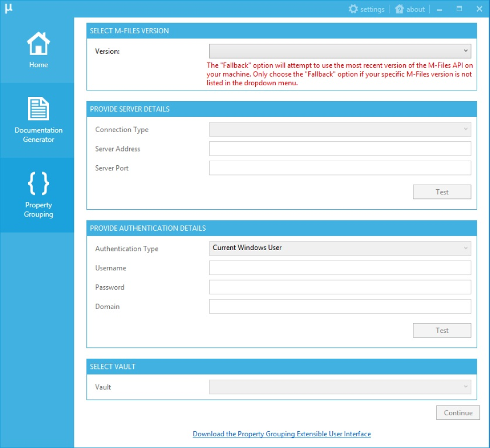Image resolution: width=490 pixels, height=448 pixels.
Task: Click the Username input field
Action: pyautogui.click(x=340, y=268)
